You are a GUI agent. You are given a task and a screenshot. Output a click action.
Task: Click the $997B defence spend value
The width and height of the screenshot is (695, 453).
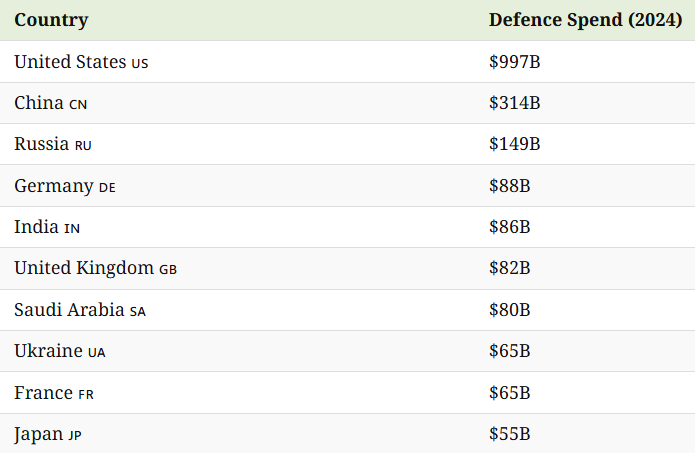[514, 62]
